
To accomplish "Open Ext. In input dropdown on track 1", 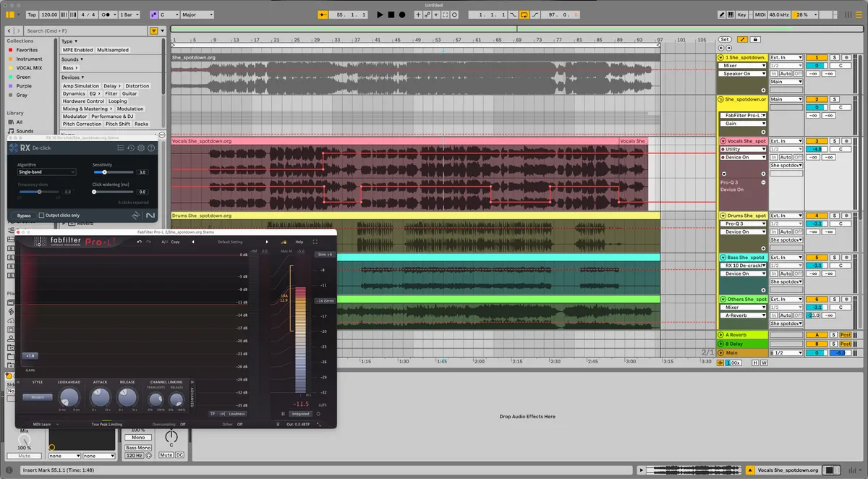I will pyautogui.click(x=786, y=57).
